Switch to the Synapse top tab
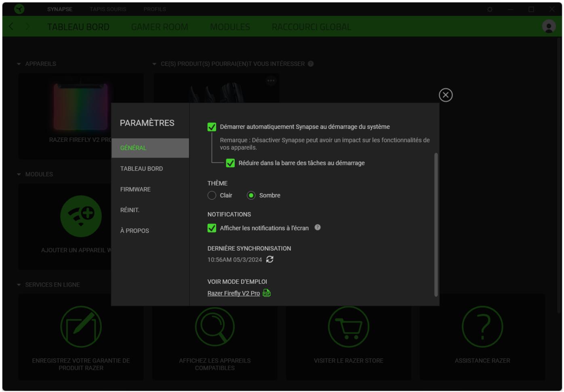Viewport: 564px width, 392px height. pyautogui.click(x=60, y=9)
